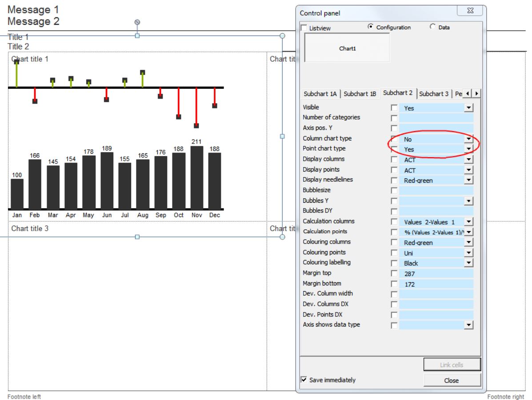The width and height of the screenshot is (532, 400).
Task: Click the Jan column labeled 100
Action: 17,193
